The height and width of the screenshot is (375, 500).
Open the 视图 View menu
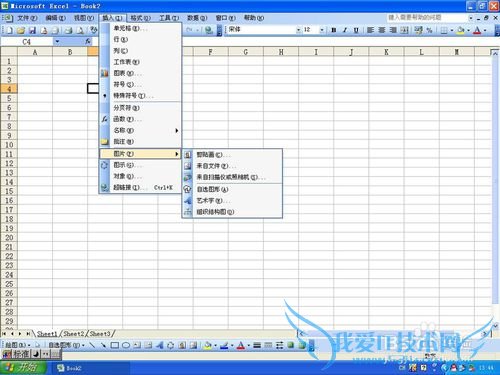tap(84, 18)
